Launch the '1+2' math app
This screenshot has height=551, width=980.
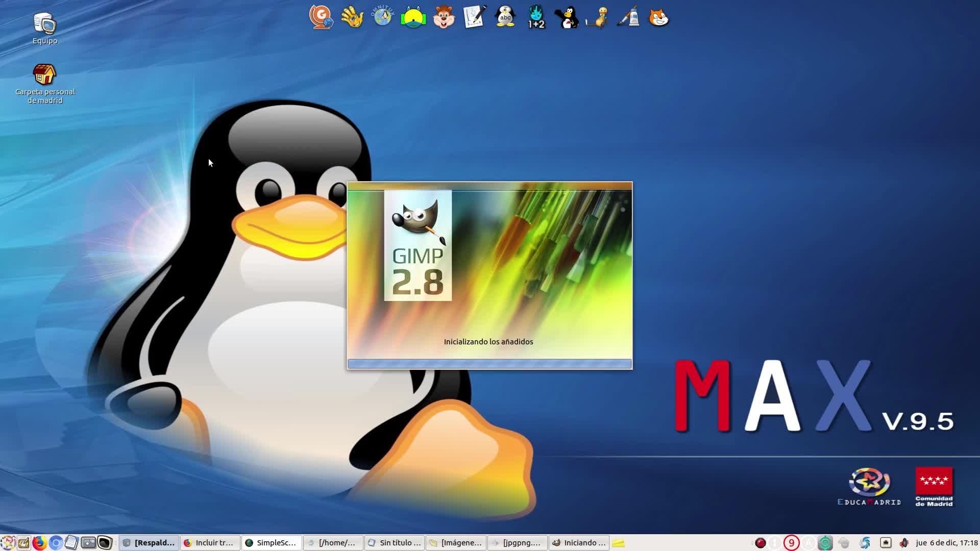coord(536,17)
